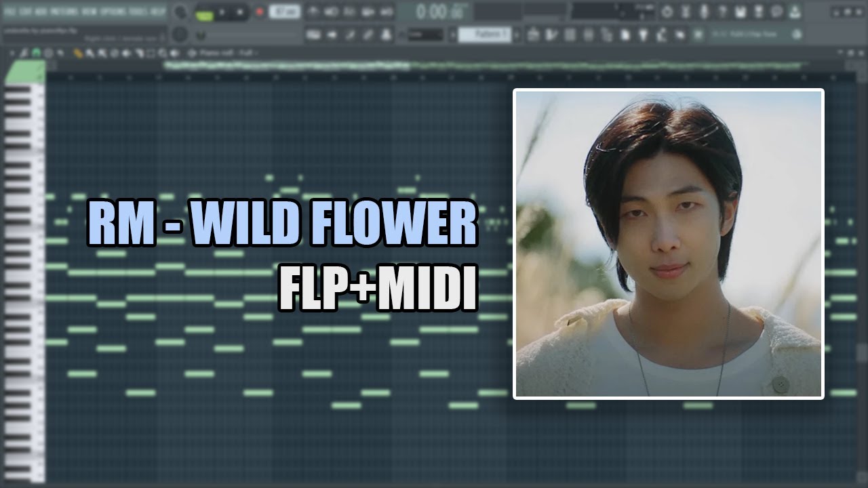
Task: Open the Pattern 1 selector
Action: [x=485, y=35]
